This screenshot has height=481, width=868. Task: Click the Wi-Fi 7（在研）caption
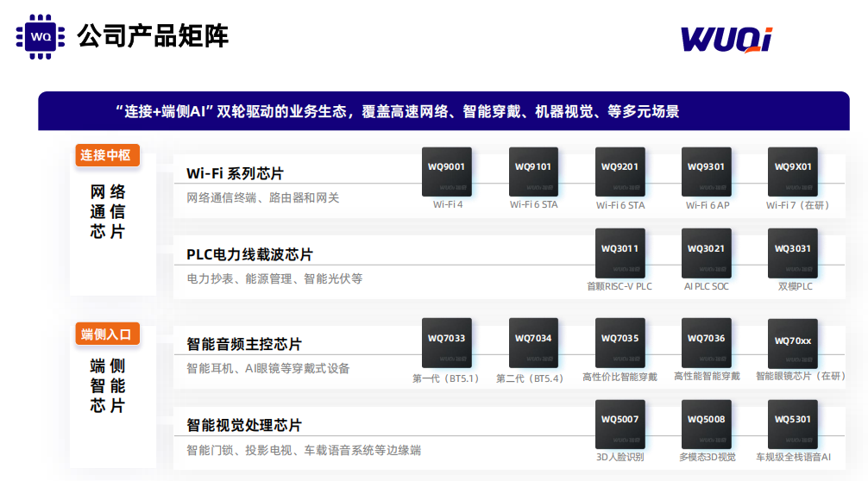[x=798, y=205]
